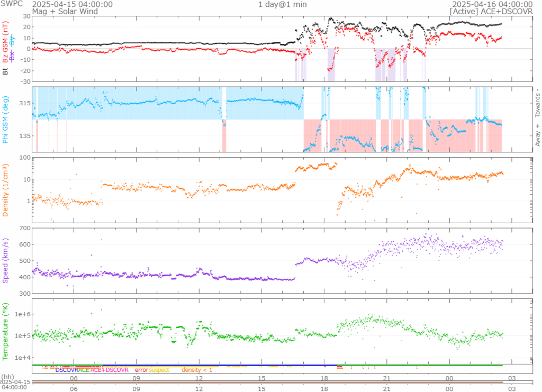Click the magenta ACE+DSCOVR legend entry
542x392 pixels.
(110, 370)
